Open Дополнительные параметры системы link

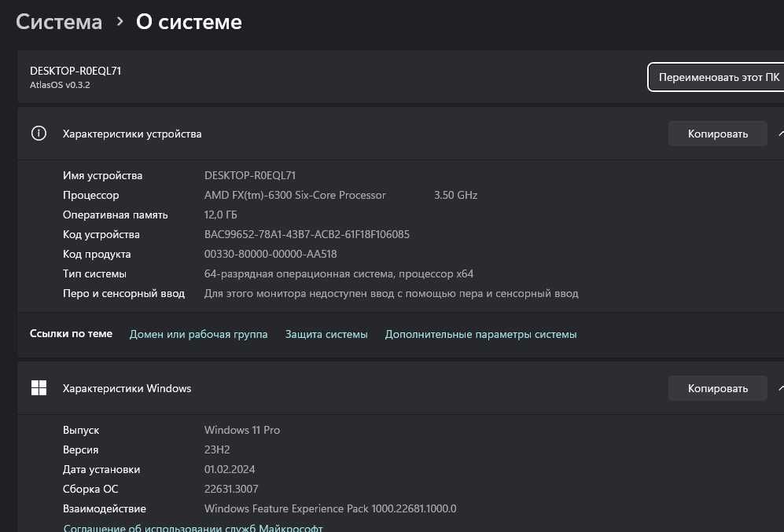[480, 334]
